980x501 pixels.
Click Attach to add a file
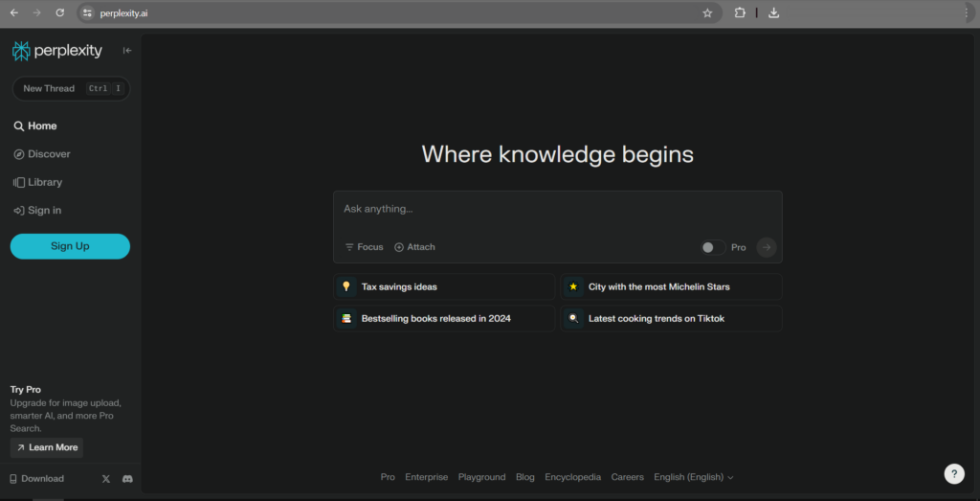(414, 247)
